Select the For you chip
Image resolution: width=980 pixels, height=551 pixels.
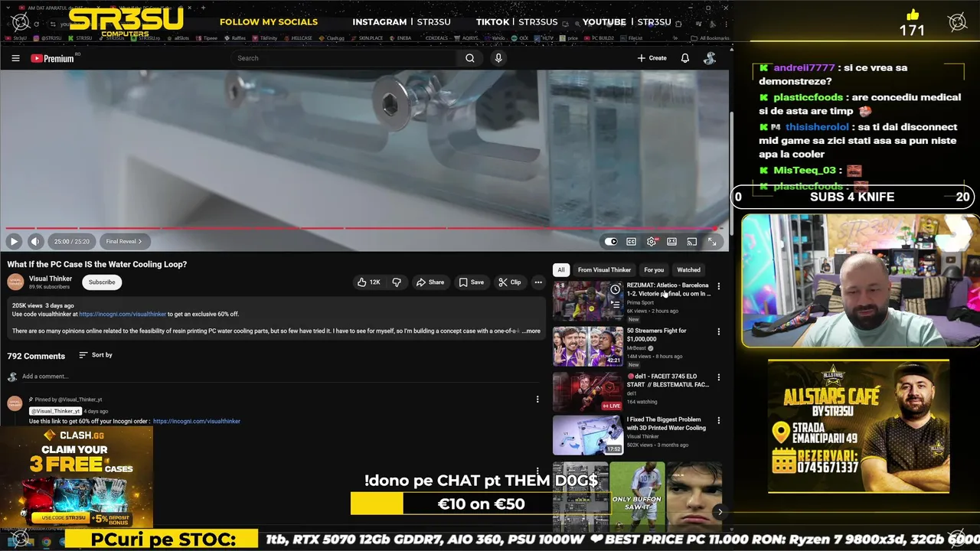[654, 269]
